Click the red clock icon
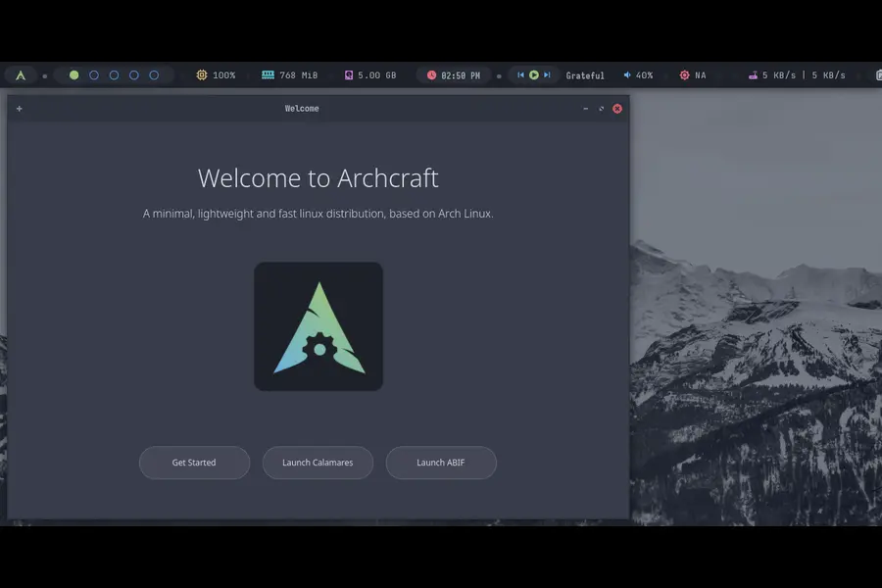882x588 pixels. tap(431, 74)
